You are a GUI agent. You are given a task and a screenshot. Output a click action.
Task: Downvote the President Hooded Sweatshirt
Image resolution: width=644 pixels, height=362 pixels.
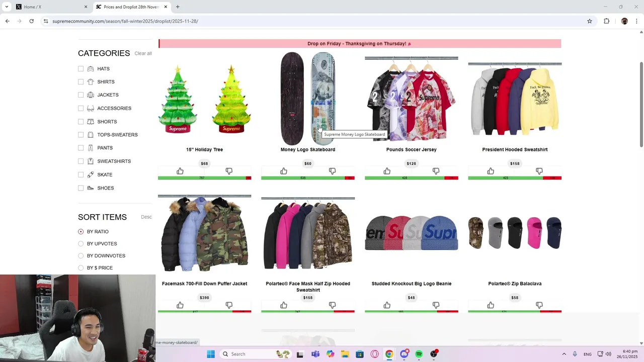tap(539, 171)
